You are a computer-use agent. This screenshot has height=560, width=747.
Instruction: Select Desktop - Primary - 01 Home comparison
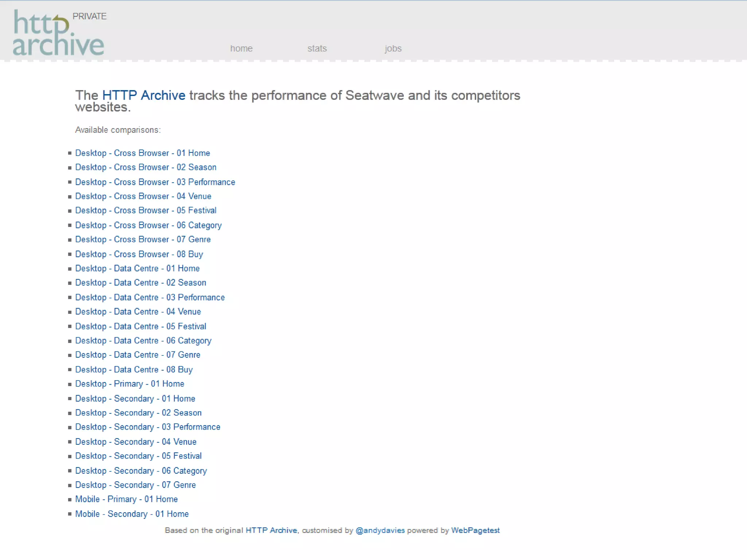(x=129, y=384)
